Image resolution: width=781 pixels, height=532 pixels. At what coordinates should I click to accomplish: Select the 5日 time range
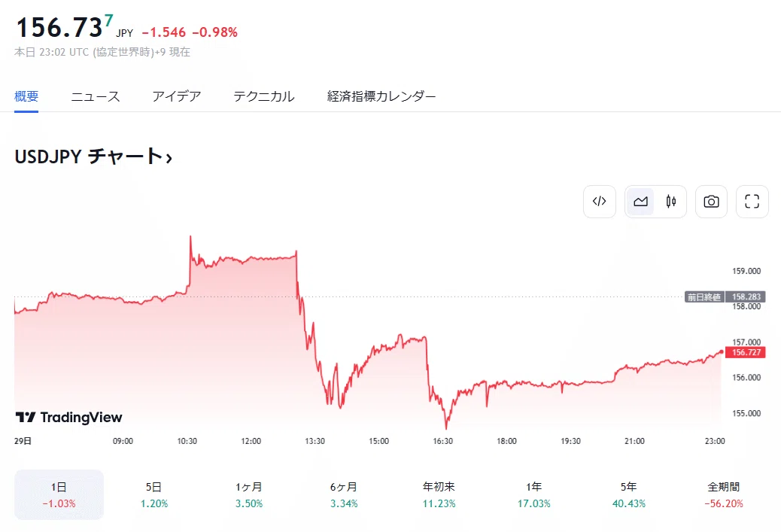pos(154,494)
